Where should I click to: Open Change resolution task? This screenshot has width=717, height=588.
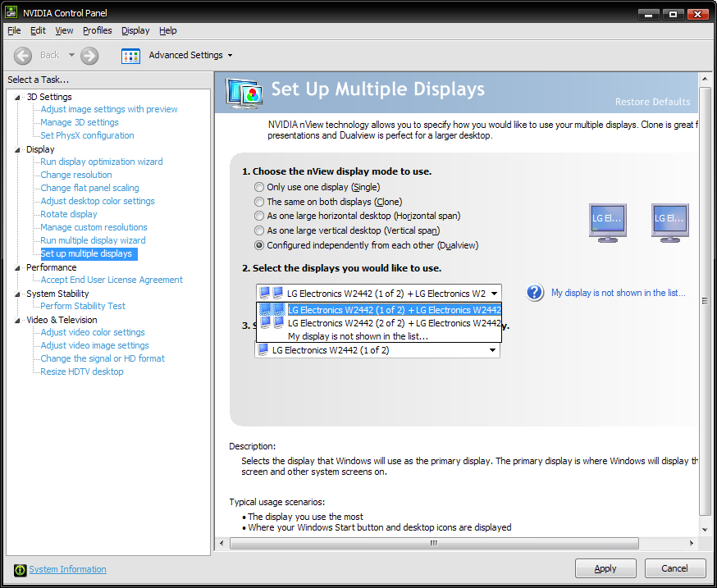76,175
